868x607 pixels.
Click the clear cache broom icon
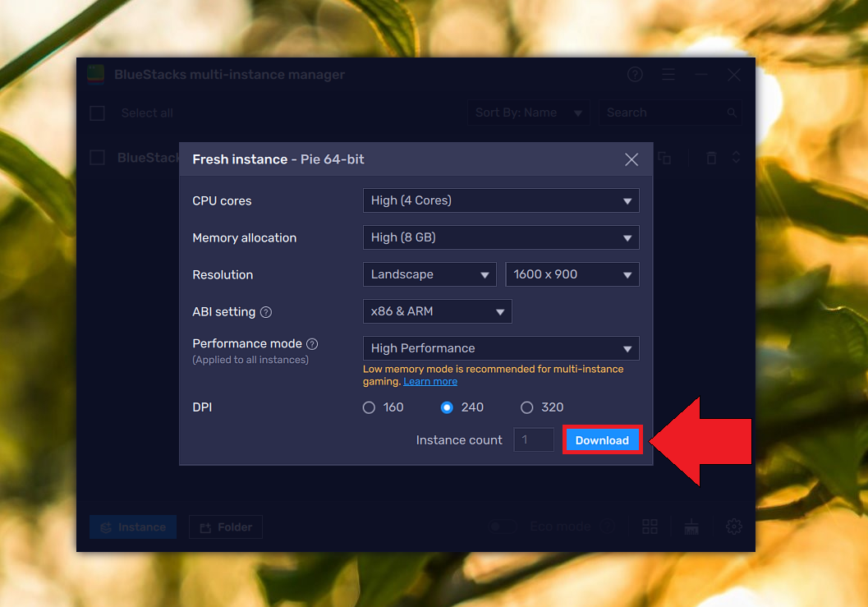point(691,527)
